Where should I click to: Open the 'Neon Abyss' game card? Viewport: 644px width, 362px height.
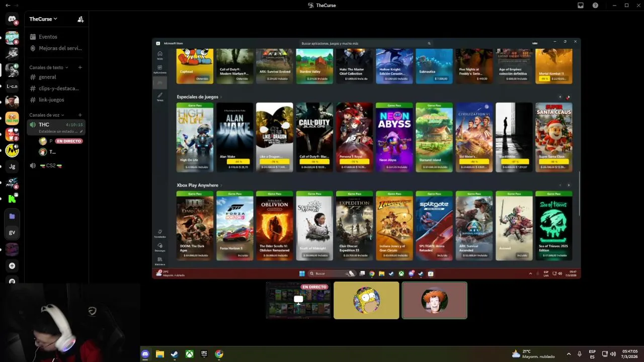pyautogui.click(x=394, y=137)
